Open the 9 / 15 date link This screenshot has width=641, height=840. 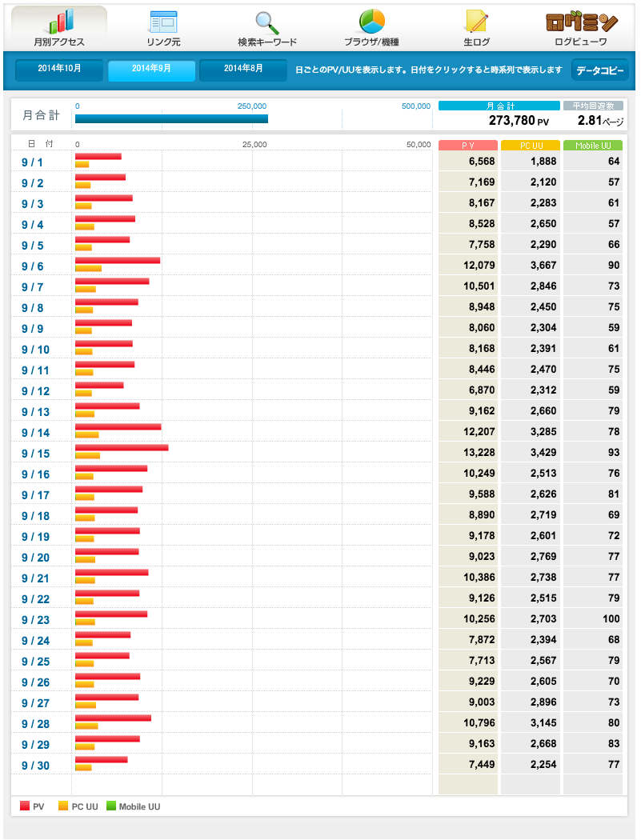point(35,454)
